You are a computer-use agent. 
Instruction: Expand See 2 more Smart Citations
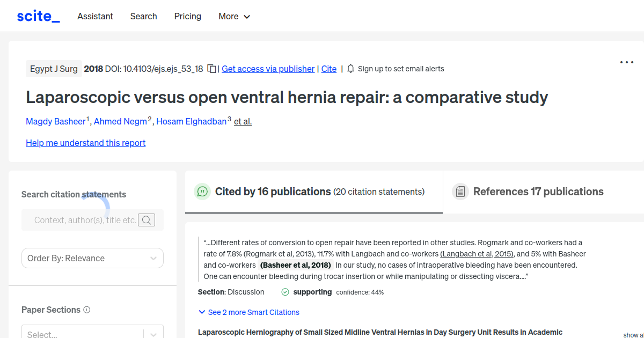248,312
